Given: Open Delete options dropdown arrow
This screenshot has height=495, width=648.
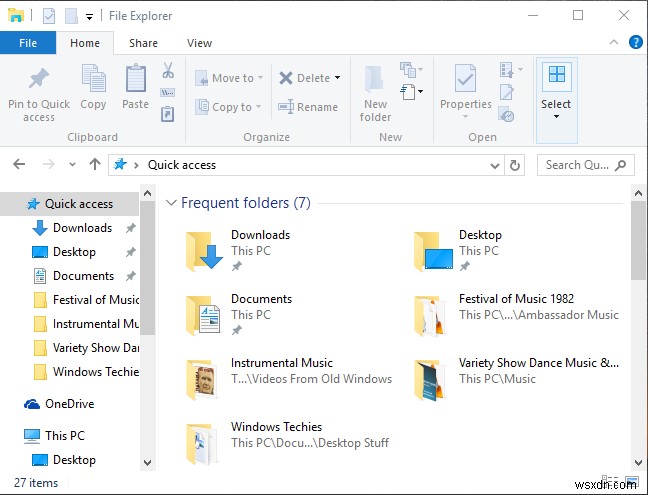Looking at the screenshot, I should [x=338, y=78].
